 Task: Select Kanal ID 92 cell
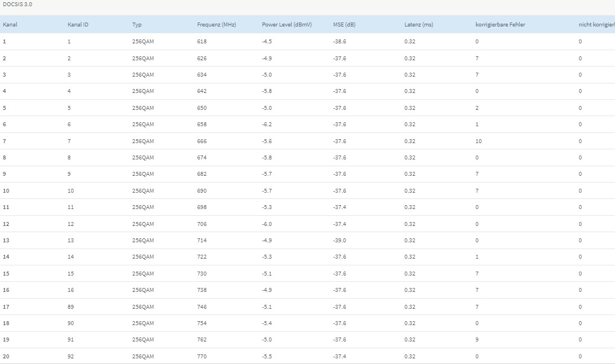(71, 357)
